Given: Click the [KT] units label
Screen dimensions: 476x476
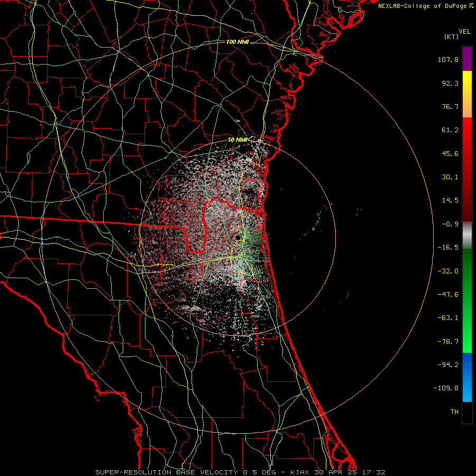Looking at the screenshot, I should [451, 36].
